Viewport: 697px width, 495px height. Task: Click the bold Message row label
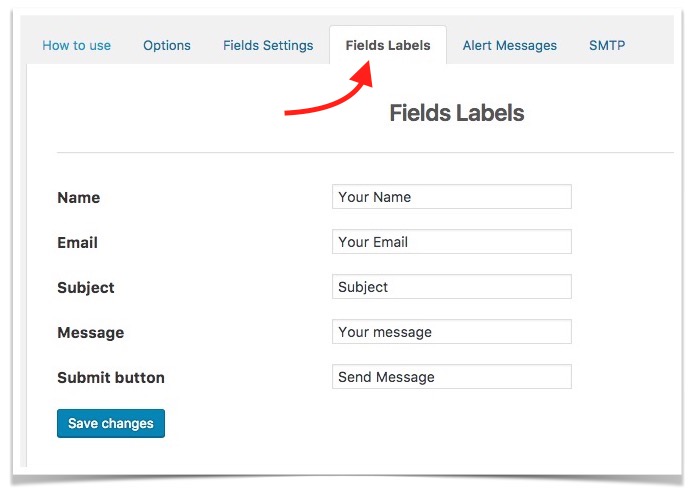pyautogui.click(x=90, y=333)
